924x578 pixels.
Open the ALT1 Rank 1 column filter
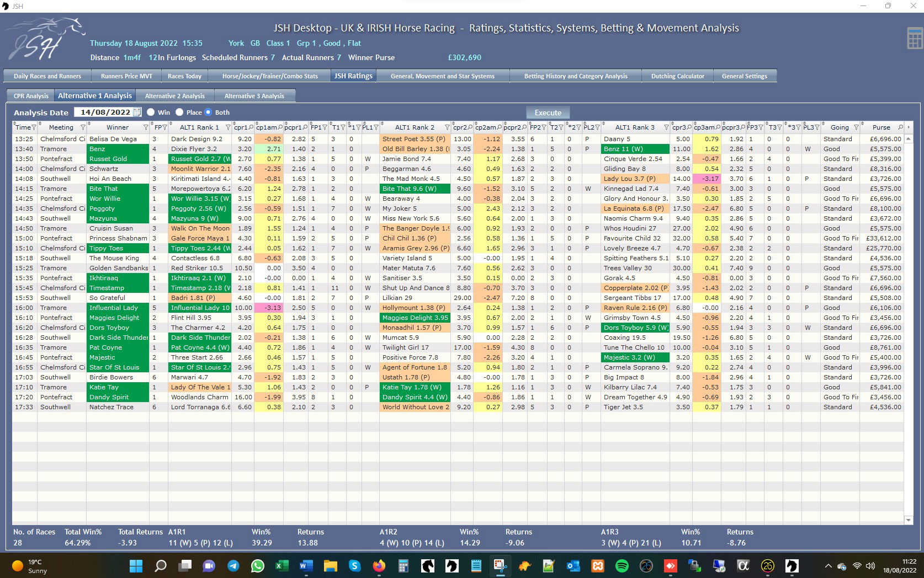pyautogui.click(x=227, y=127)
